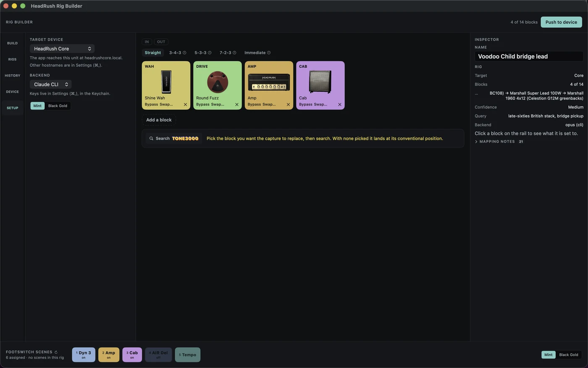588x368 pixels.
Task: Select the Cab speaker cabinet image
Action: [320, 82]
